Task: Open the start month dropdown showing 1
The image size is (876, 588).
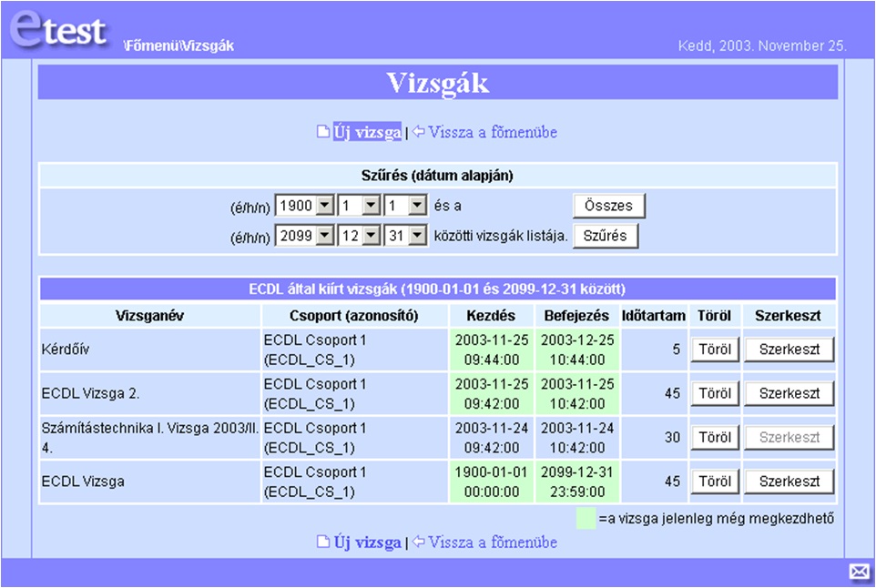Action: tap(359, 206)
